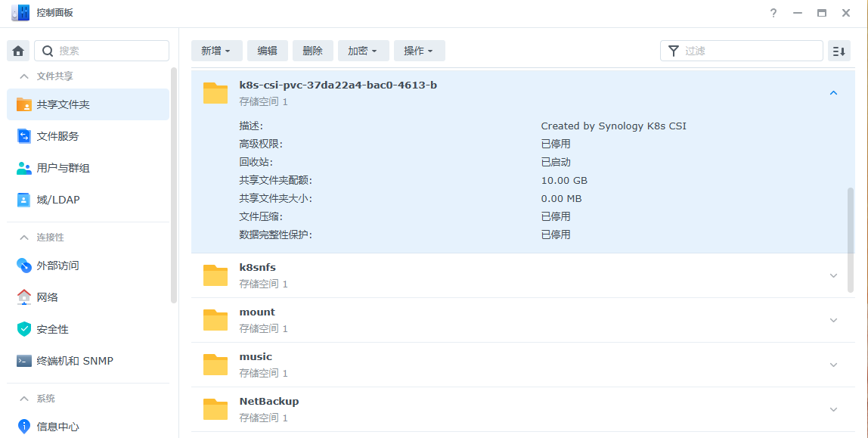Collapse the 文件共享 sidebar section

(x=23, y=76)
